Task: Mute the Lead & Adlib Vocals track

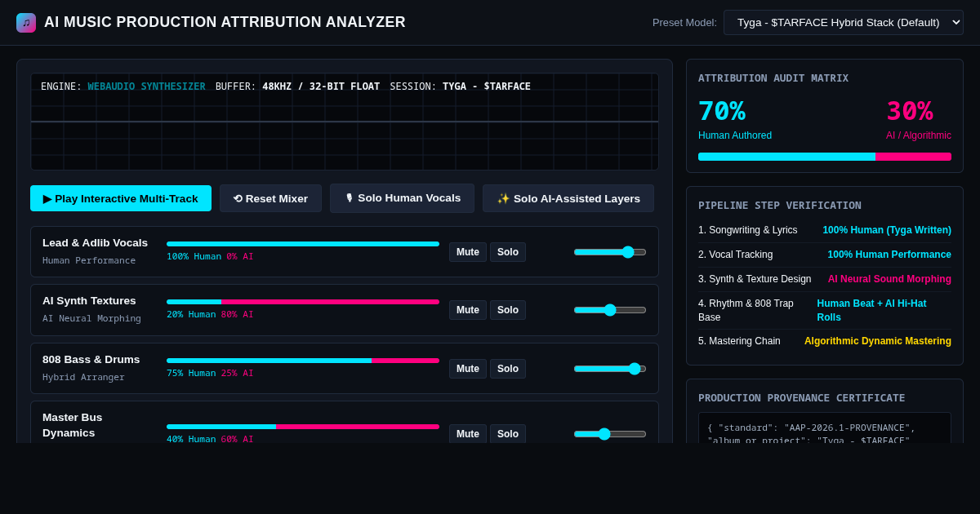Action: click(x=468, y=252)
